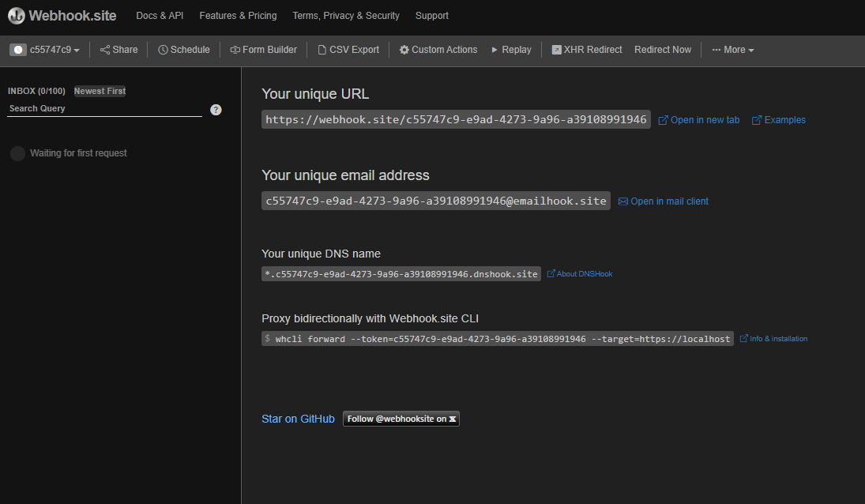Focus the Search Query input field
This screenshot has width=865, height=504.
click(105, 109)
